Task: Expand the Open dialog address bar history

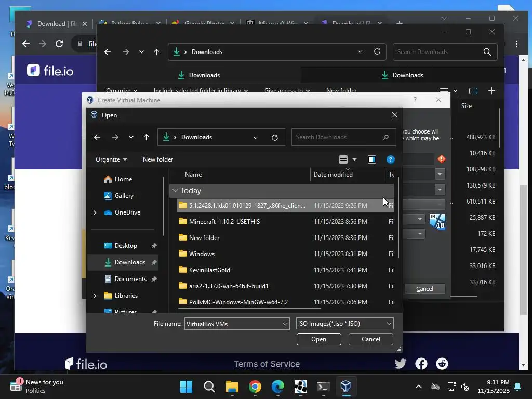Action: pyautogui.click(x=256, y=137)
